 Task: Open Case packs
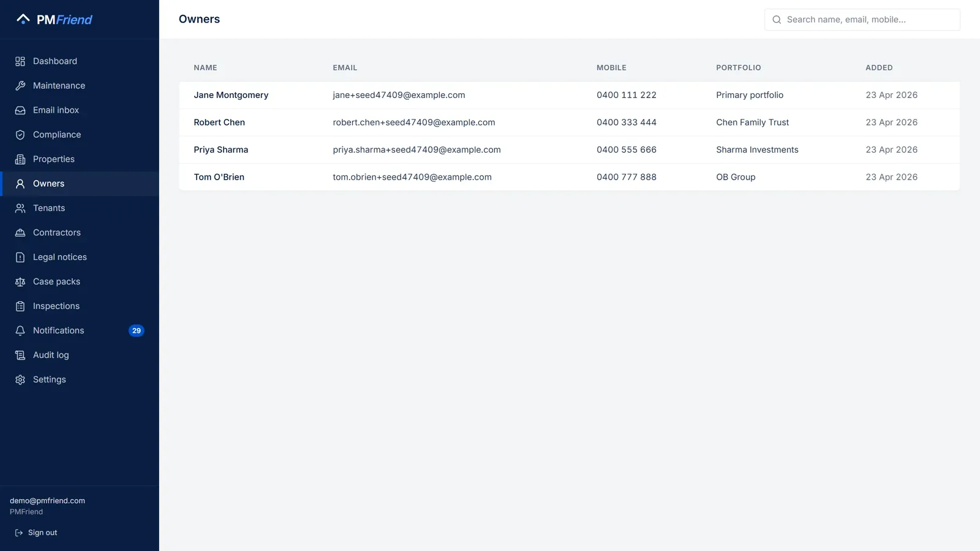(x=80, y=282)
